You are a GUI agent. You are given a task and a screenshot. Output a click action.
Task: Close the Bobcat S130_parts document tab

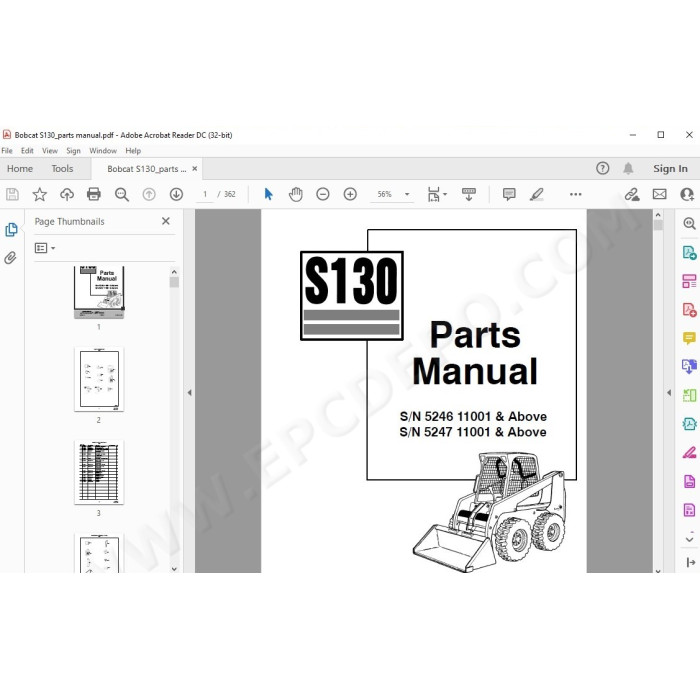point(195,169)
